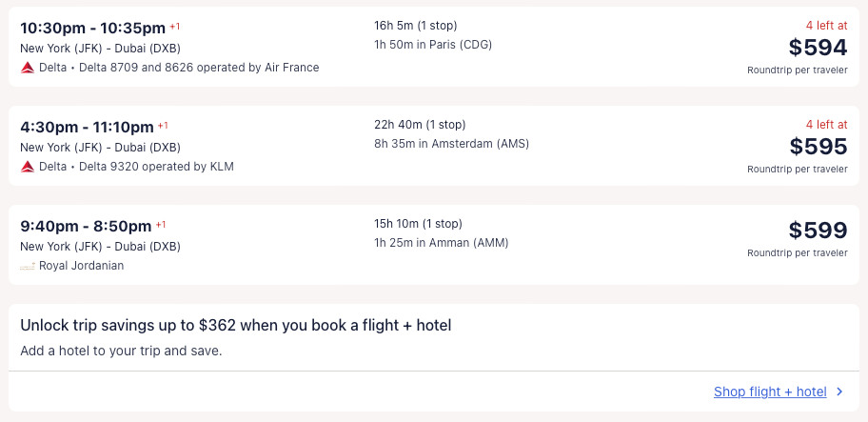Click the 9:40pm - 8:50pm flight time
The height and width of the screenshot is (422, 868).
coord(86,226)
